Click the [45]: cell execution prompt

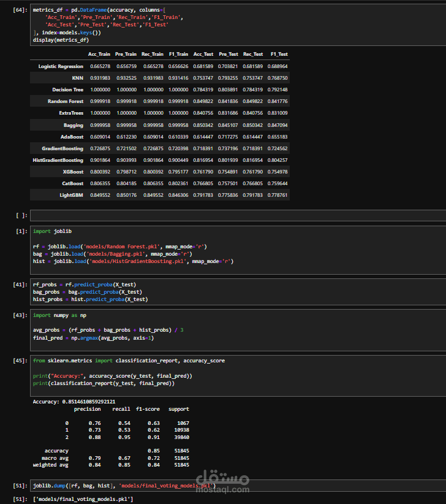click(x=20, y=361)
